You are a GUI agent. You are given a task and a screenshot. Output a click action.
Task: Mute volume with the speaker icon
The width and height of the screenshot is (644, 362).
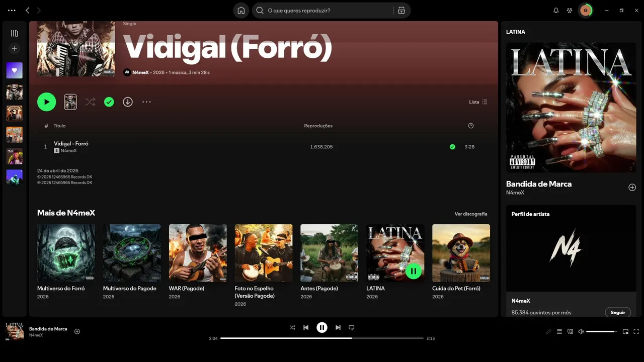(581, 332)
